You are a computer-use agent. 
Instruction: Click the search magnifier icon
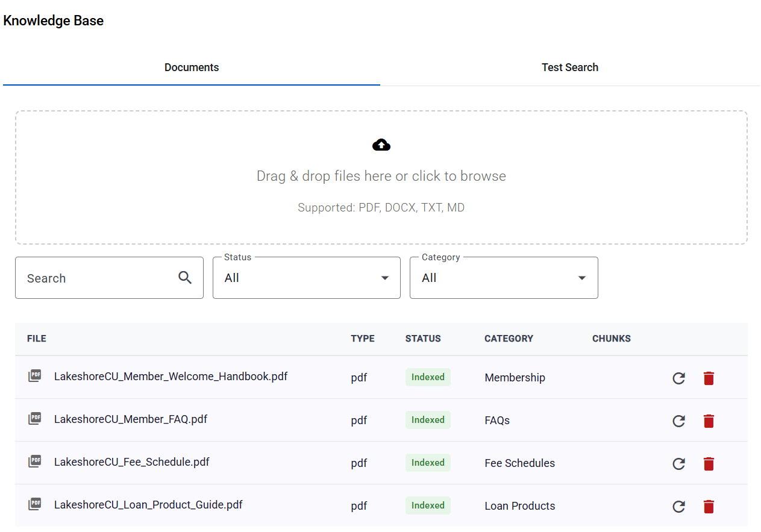[185, 278]
